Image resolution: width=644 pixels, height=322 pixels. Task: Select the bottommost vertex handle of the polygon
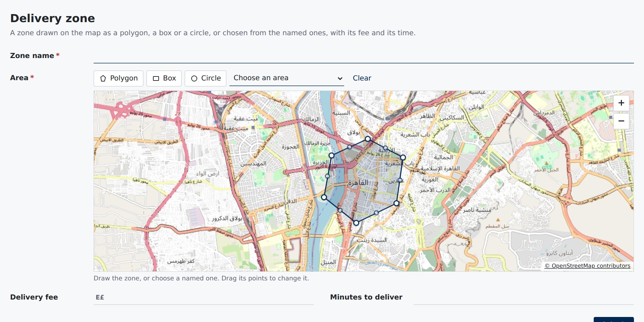[356, 223]
